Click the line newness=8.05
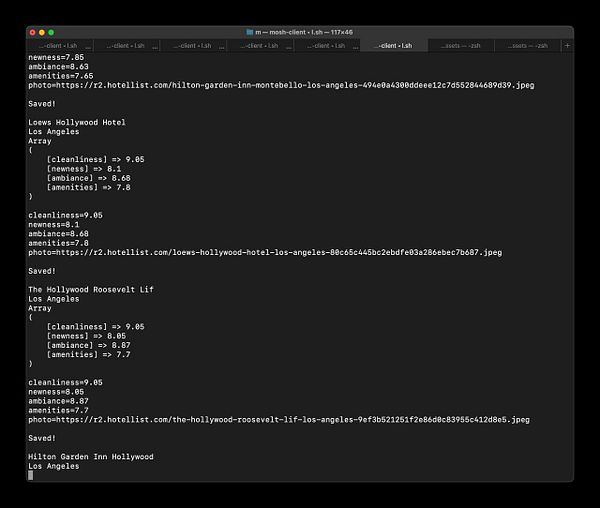 56,392
